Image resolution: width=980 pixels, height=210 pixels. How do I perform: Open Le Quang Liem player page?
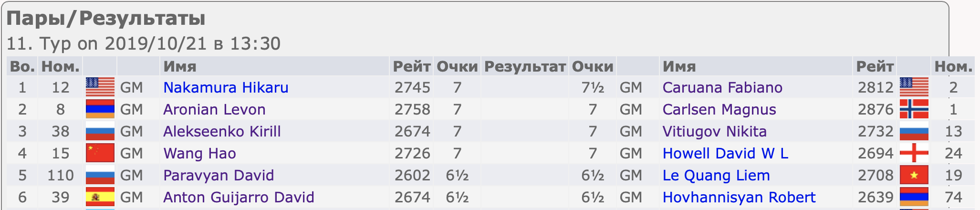coord(716,175)
